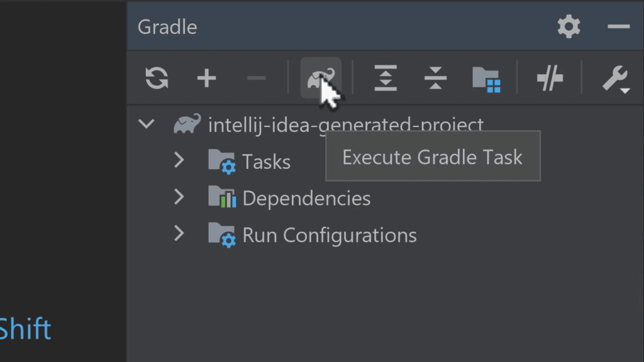Expand the Run Configurations node

pyautogui.click(x=179, y=234)
